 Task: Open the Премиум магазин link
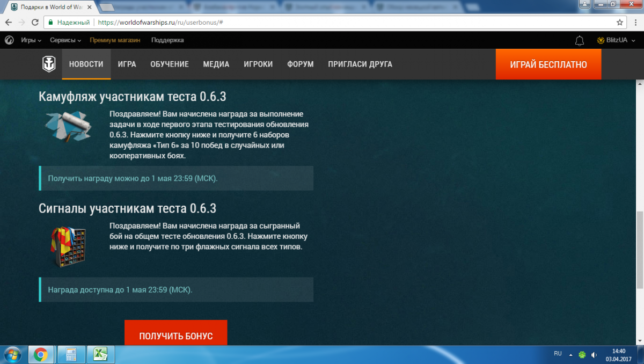[115, 40]
